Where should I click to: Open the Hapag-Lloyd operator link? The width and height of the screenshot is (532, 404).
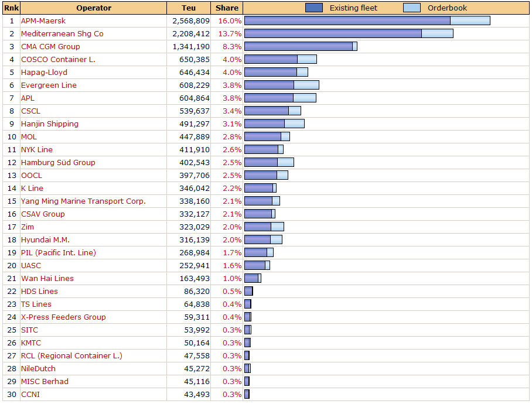pyautogui.click(x=44, y=73)
